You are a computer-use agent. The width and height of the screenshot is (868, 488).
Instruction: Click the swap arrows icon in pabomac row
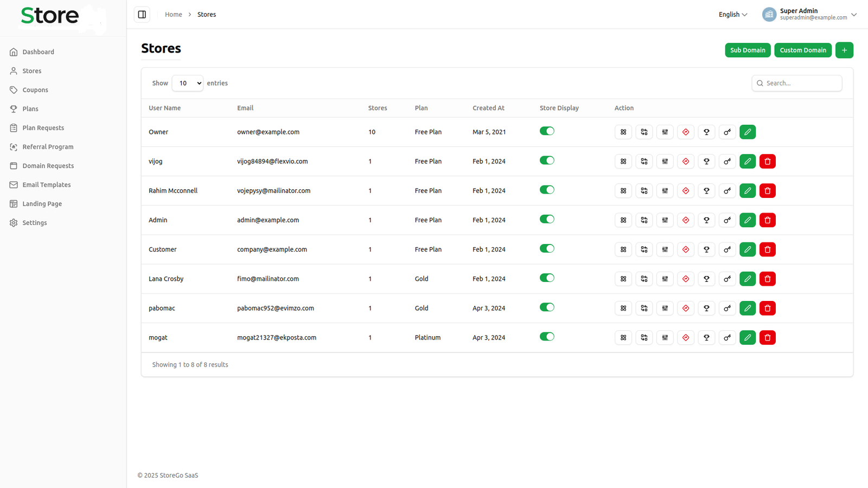click(644, 308)
